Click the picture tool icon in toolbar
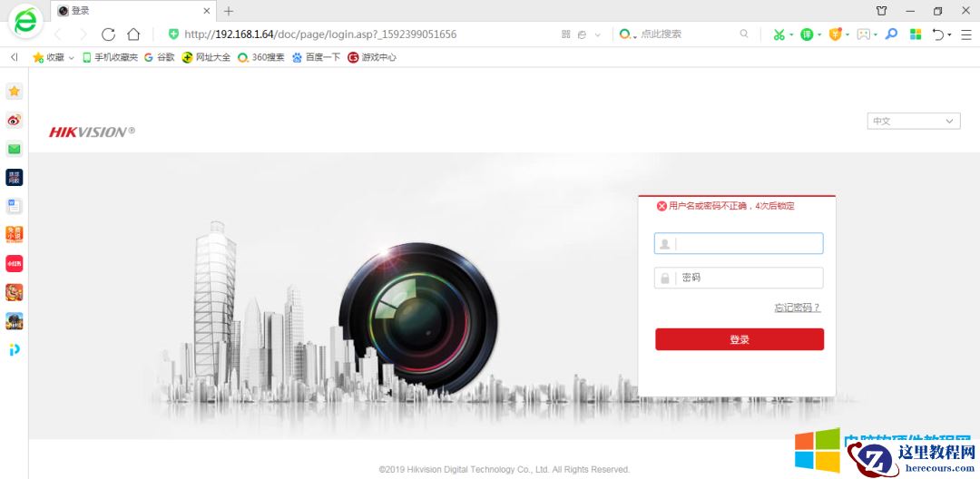The image size is (980, 479). point(863,34)
